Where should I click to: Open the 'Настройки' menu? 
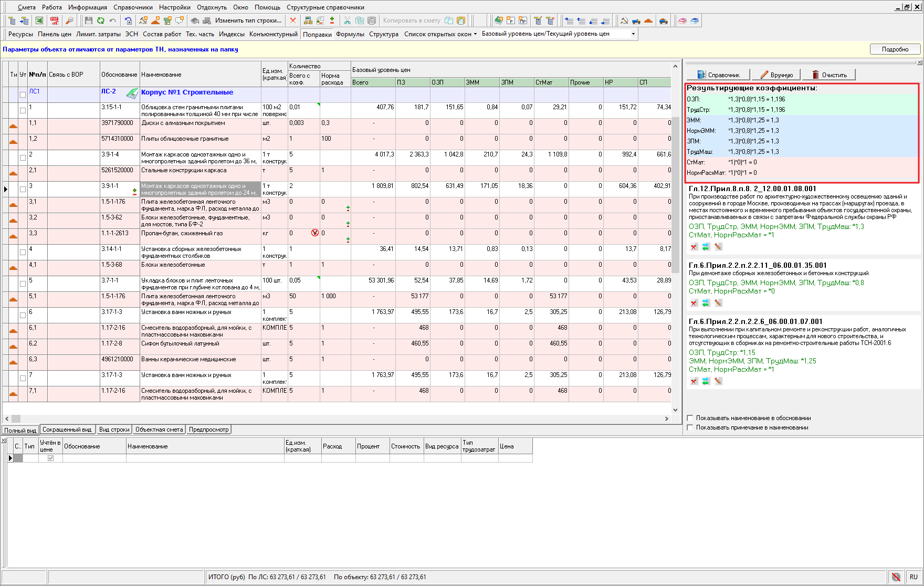tap(175, 7)
